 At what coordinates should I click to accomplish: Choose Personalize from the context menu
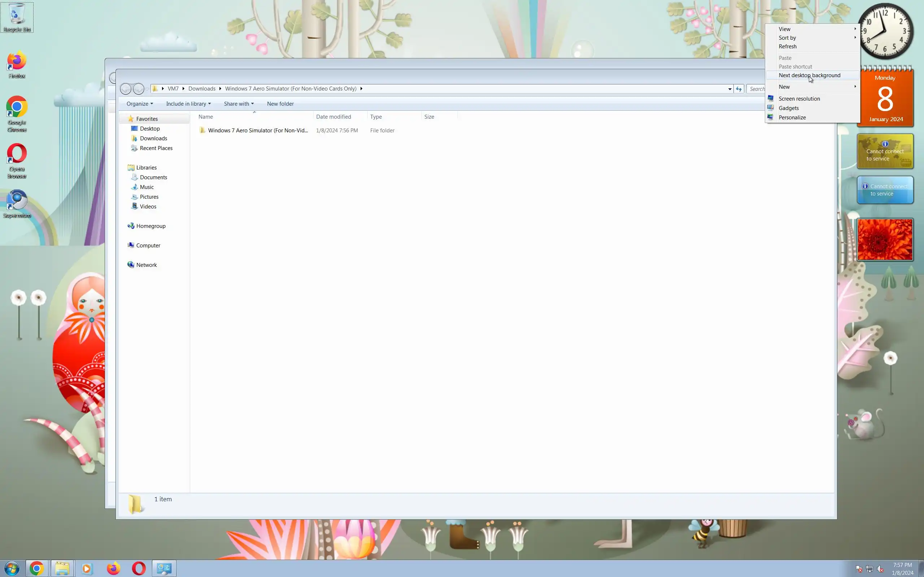[x=792, y=118]
